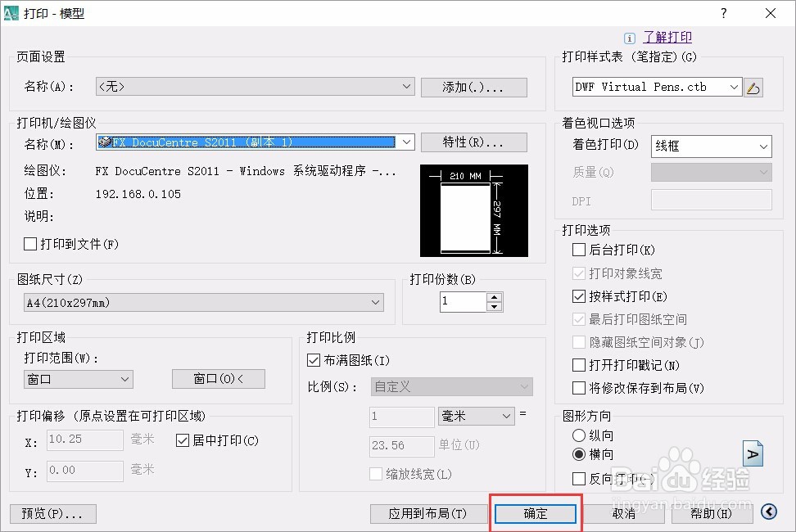Click the 取消 button

(x=624, y=514)
